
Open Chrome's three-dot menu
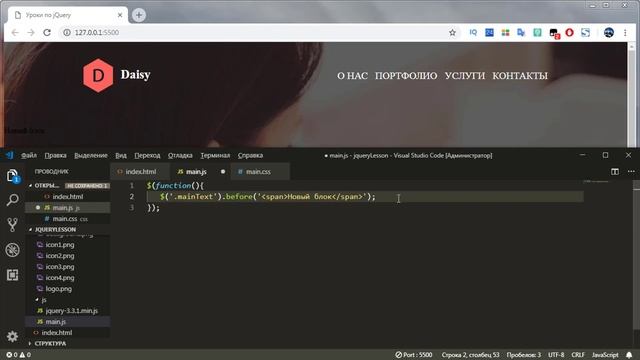[625, 33]
